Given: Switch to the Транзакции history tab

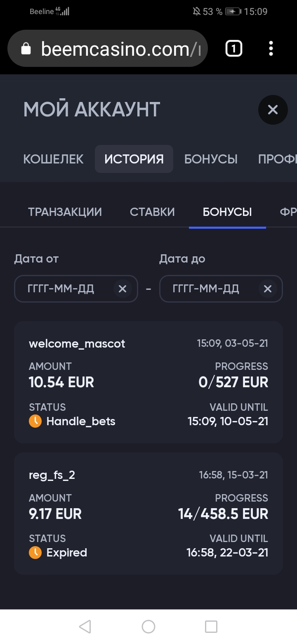Looking at the screenshot, I should click(65, 212).
